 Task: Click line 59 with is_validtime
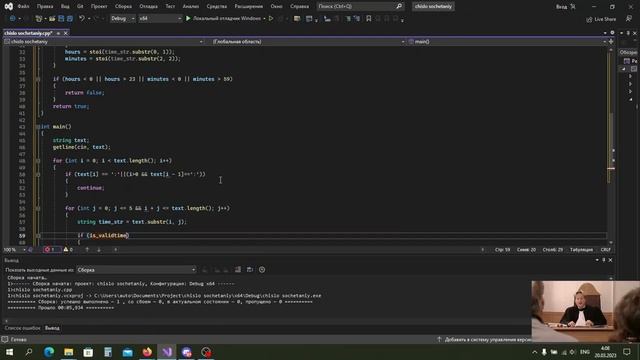coord(322,236)
